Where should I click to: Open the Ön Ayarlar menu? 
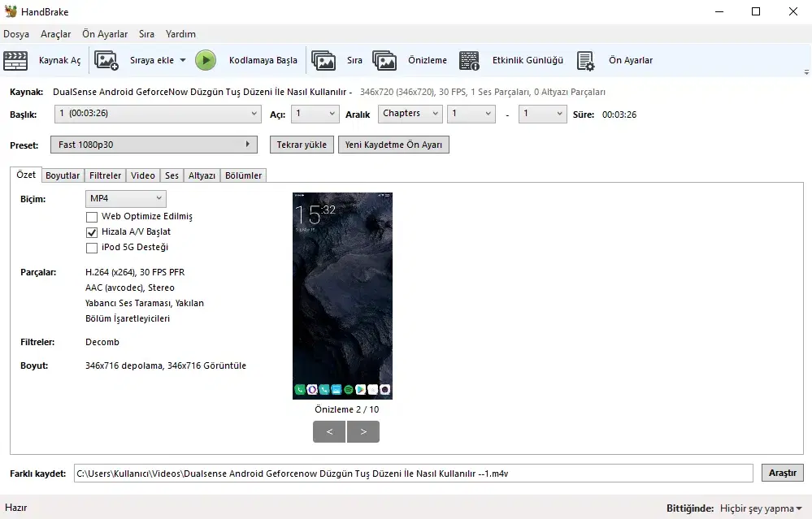pyautogui.click(x=105, y=34)
